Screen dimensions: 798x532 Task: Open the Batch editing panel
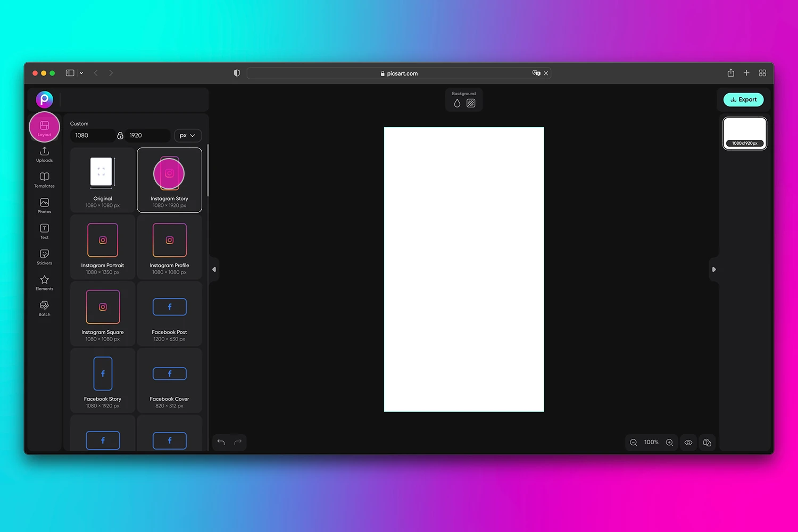pos(44,307)
